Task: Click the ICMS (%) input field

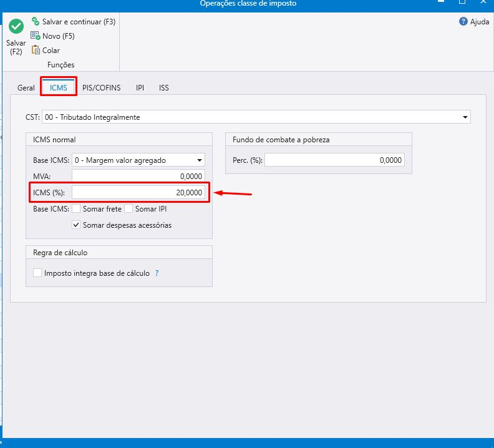Action: pyautogui.click(x=138, y=193)
